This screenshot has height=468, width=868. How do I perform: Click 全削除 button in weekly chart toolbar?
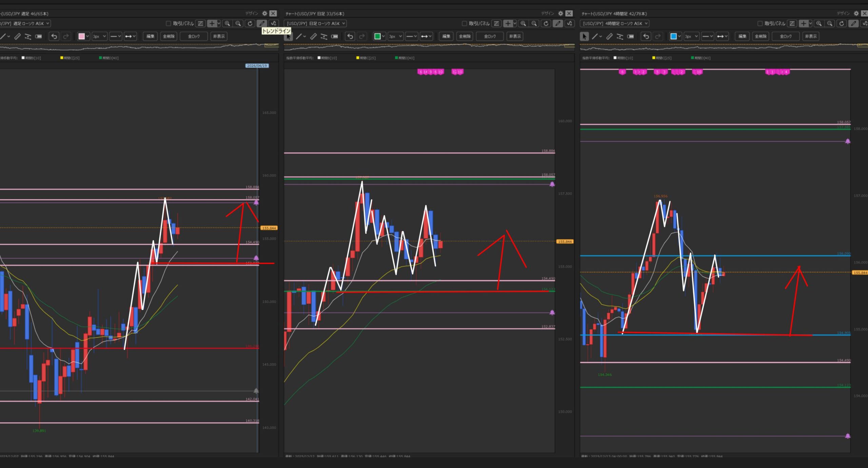point(169,36)
